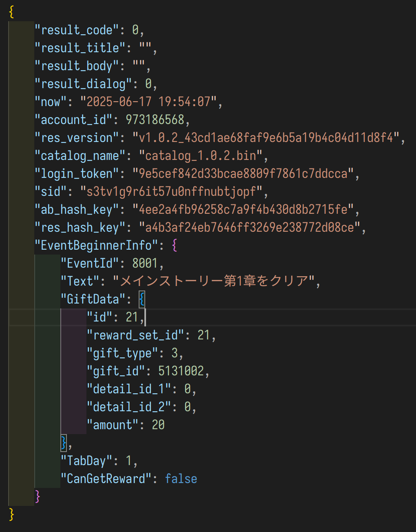
Task: Click the blue brace opening "GiftData"
Action: click(142, 299)
